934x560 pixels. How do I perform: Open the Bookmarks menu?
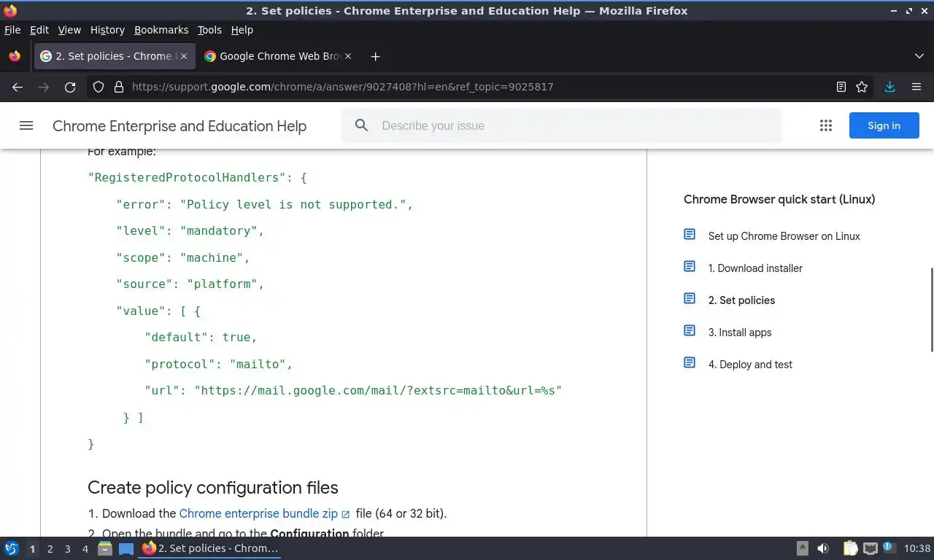161,30
